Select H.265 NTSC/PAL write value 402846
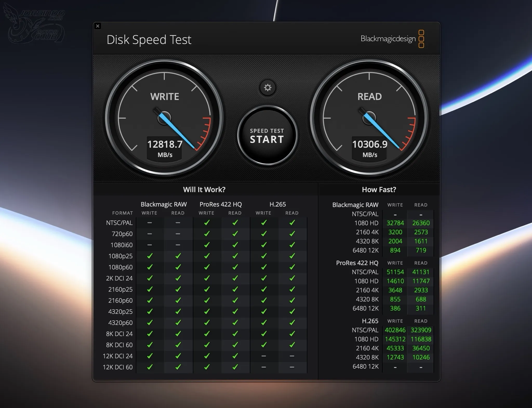532x408 pixels. (x=395, y=330)
